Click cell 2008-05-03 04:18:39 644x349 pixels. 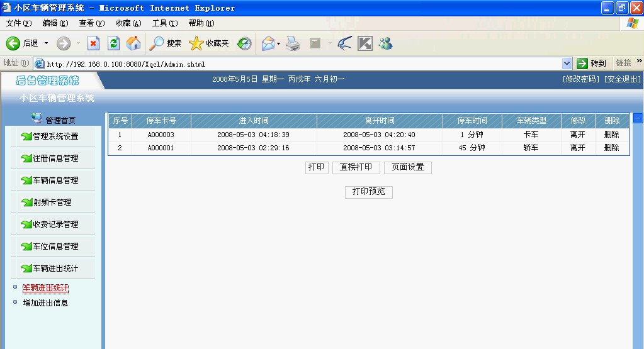pos(254,135)
